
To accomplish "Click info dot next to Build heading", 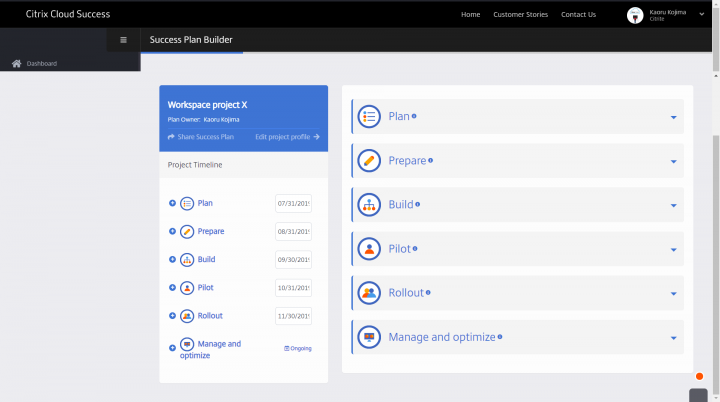I will click(417, 204).
